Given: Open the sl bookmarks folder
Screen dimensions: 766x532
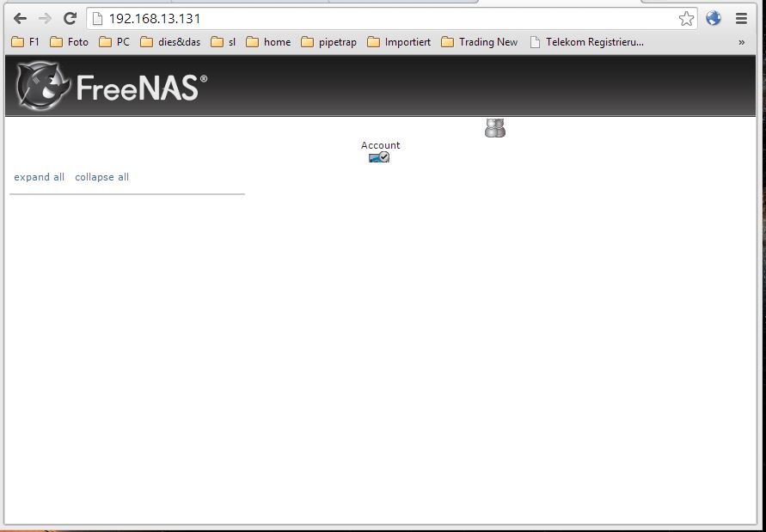Looking at the screenshot, I should 224,42.
